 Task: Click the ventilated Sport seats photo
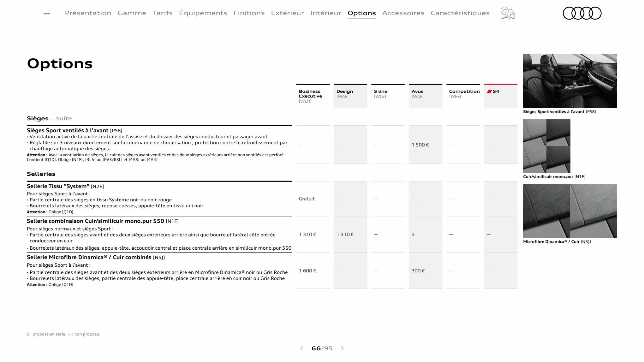(x=570, y=81)
